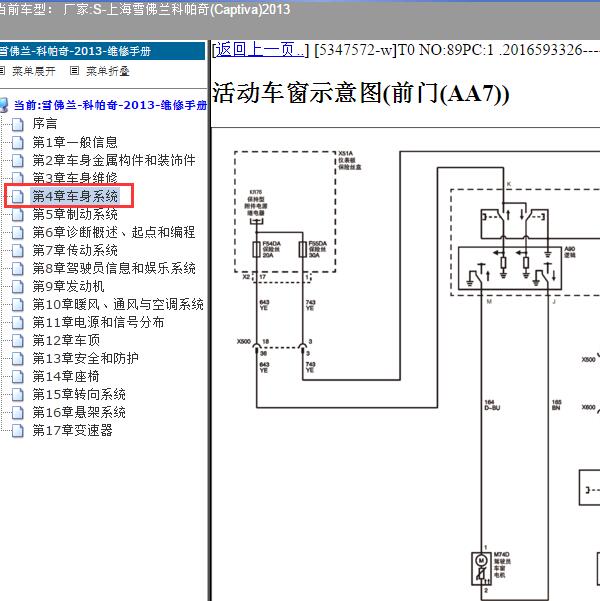
Task: Click 返回上一页 link to go back
Action: pos(260,50)
